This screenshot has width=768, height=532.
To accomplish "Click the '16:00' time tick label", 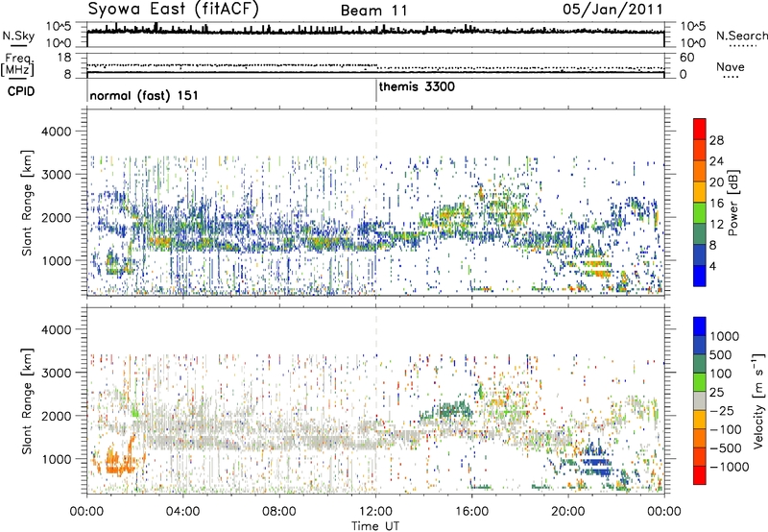I will [471, 512].
